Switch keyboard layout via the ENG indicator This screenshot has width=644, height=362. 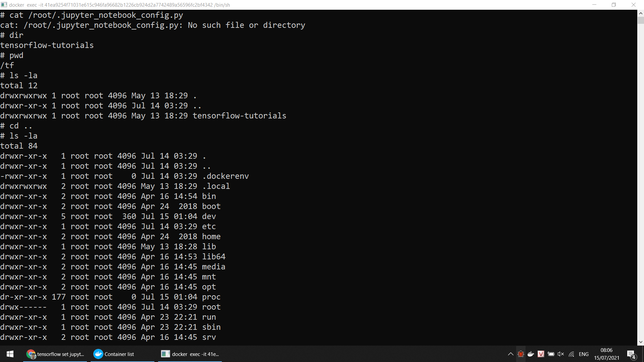584,354
